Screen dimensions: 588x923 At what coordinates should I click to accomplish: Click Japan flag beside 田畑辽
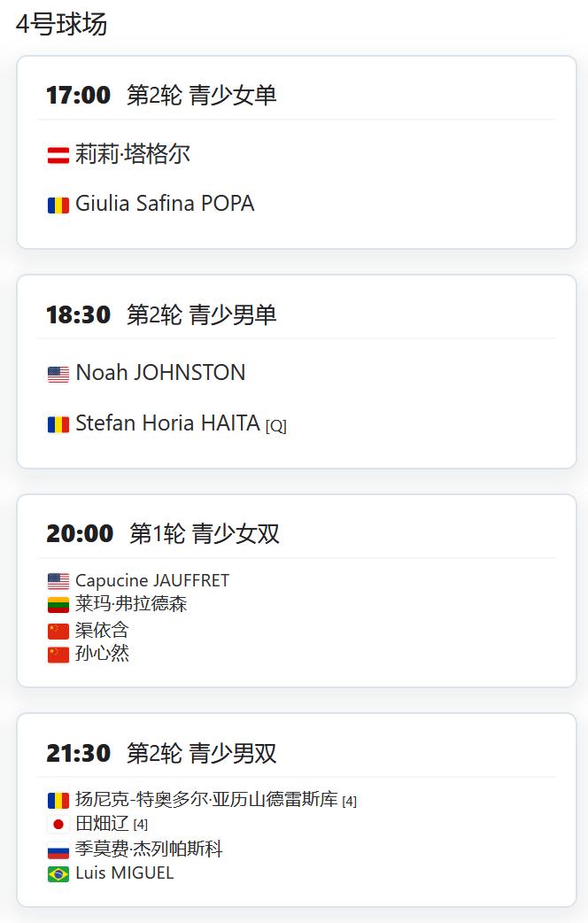[x=58, y=825]
